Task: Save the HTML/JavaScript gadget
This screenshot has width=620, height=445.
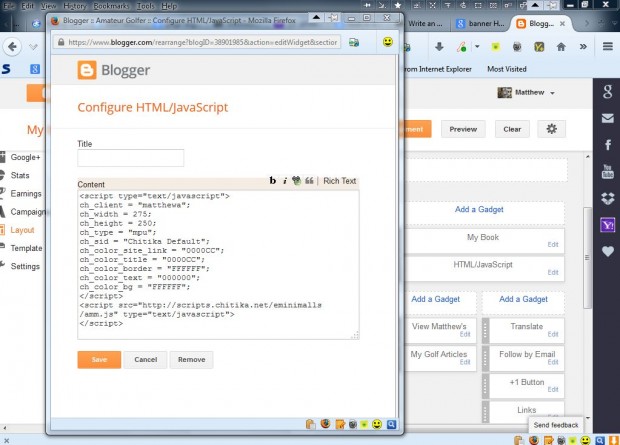Action: [x=99, y=360]
